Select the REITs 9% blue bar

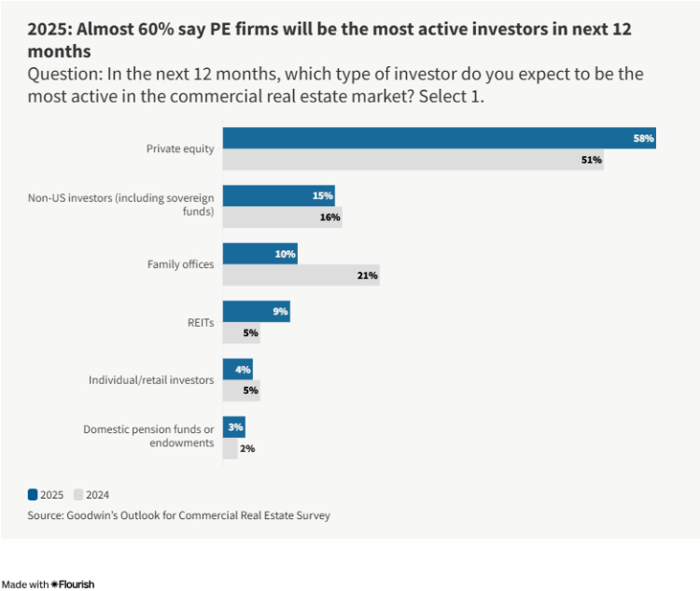(256, 311)
